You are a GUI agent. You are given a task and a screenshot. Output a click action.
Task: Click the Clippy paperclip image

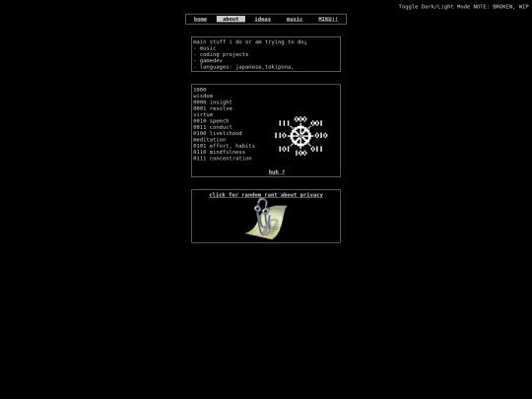[266, 219]
